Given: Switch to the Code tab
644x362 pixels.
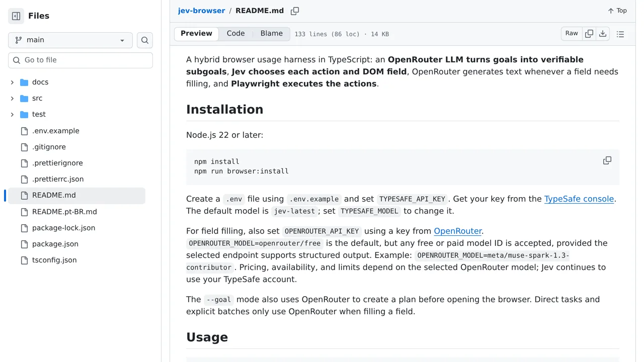Looking at the screenshot, I should [235, 34].
